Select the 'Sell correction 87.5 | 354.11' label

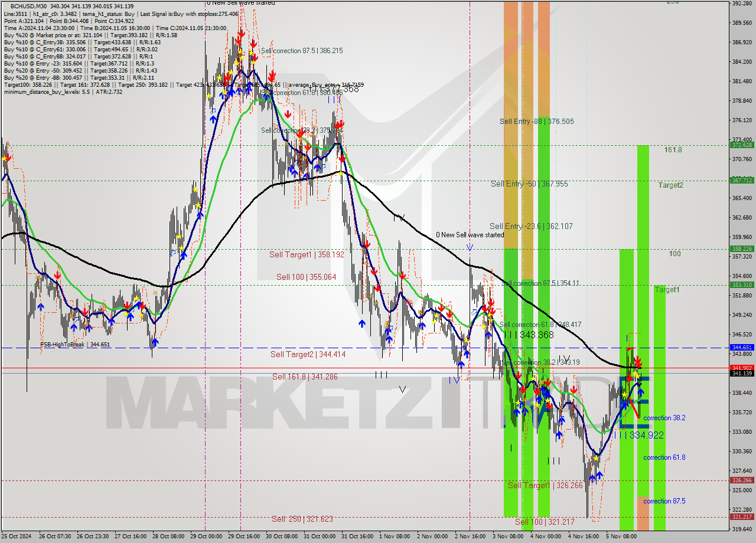point(540,283)
